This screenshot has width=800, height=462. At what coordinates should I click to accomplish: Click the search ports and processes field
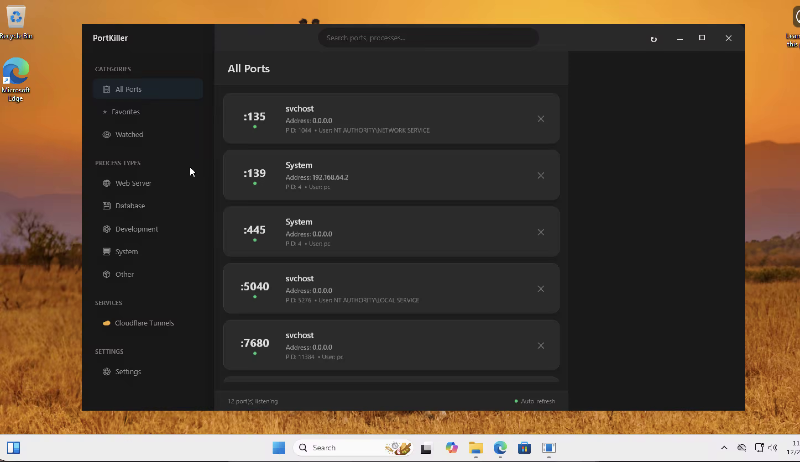pos(428,38)
